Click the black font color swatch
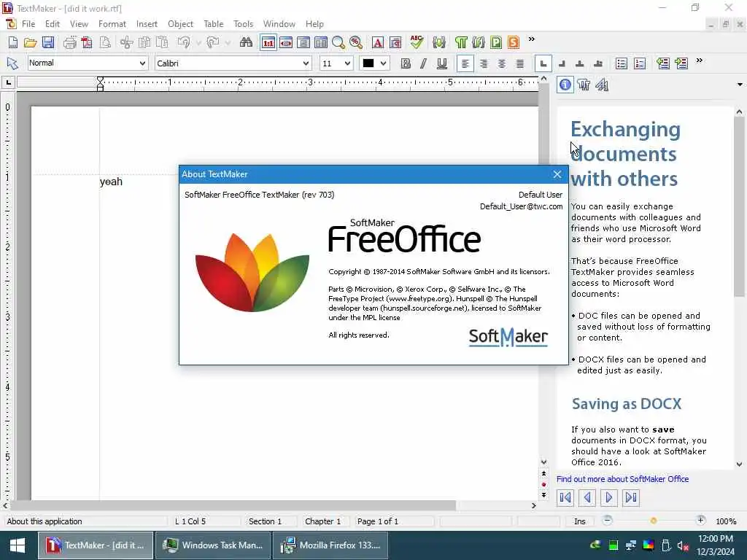The height and width of the screenshot is (560, 747). [368, 63]
